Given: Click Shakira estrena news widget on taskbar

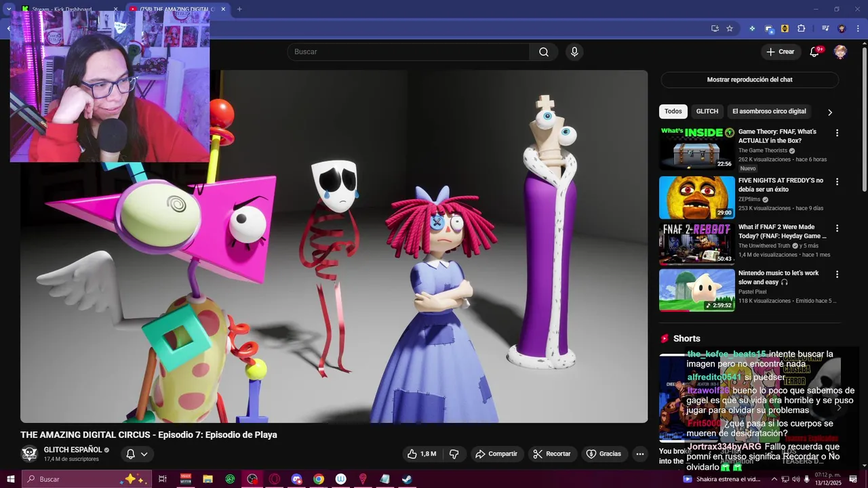Looking at the screenshot, I should coord(722,479).
